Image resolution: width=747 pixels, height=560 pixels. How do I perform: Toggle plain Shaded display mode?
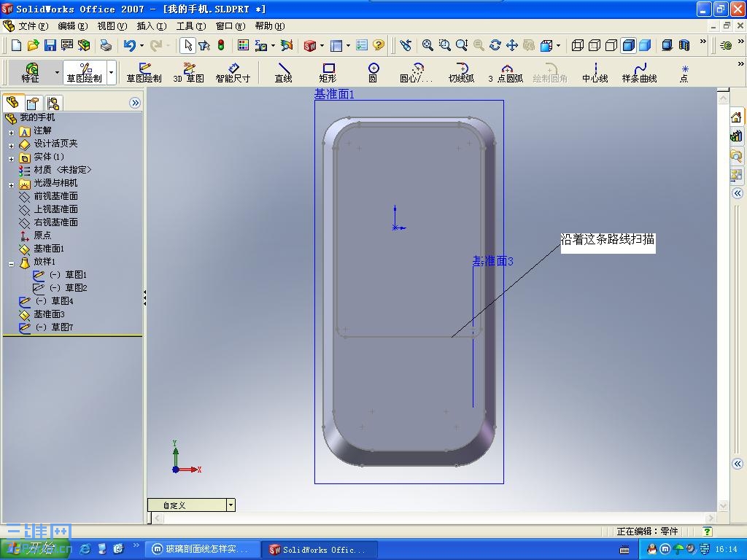(645, 45)
